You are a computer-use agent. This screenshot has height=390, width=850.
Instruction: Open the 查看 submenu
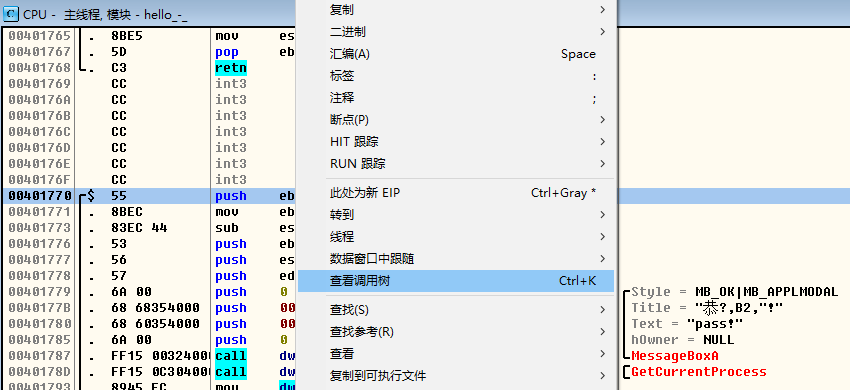(x=456, y=354)
